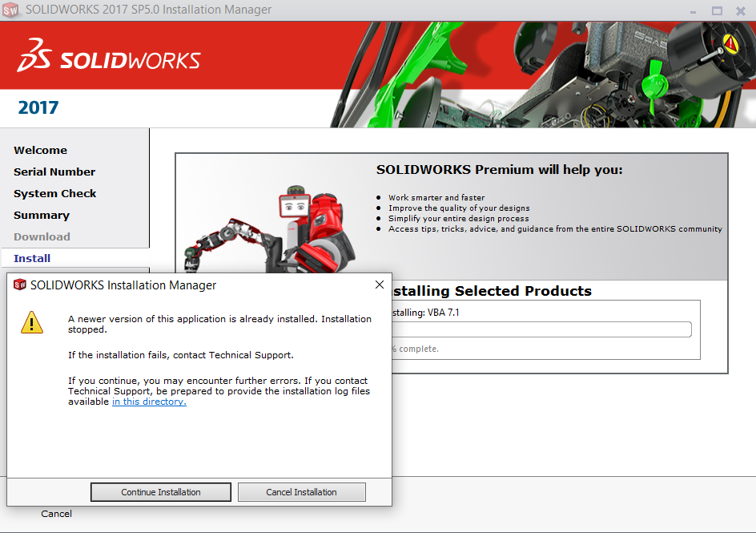Viewport: 756px width, 533px height.
Task: Click the bullet about the SOLIDWORKS community
Action: [556, 229]
